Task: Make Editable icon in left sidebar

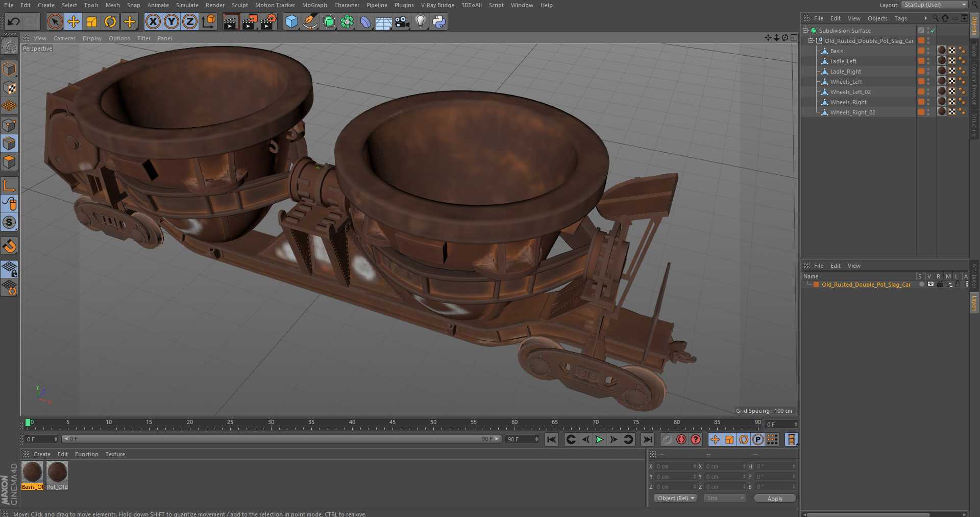Action: coord(9,46)
